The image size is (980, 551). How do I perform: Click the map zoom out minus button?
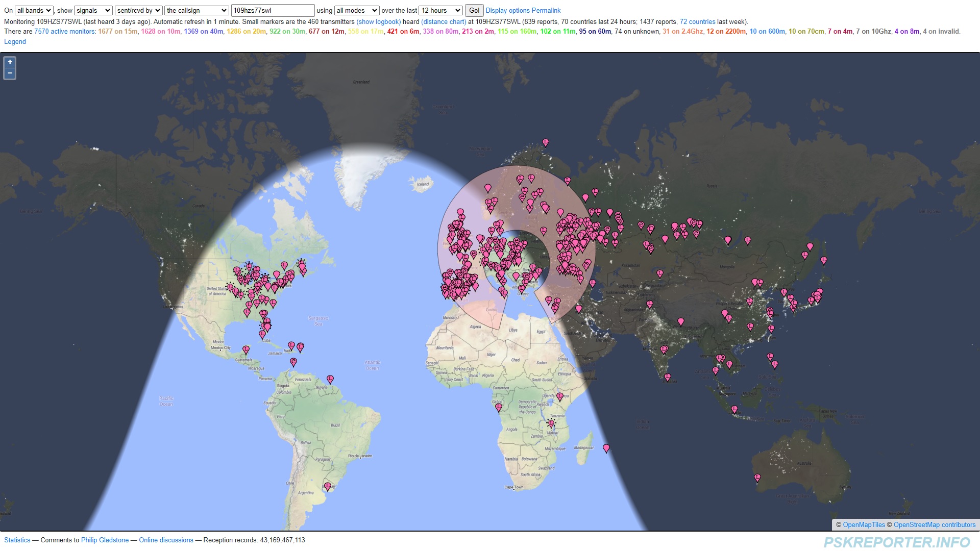pyautogui.click(x=10, y=73)
